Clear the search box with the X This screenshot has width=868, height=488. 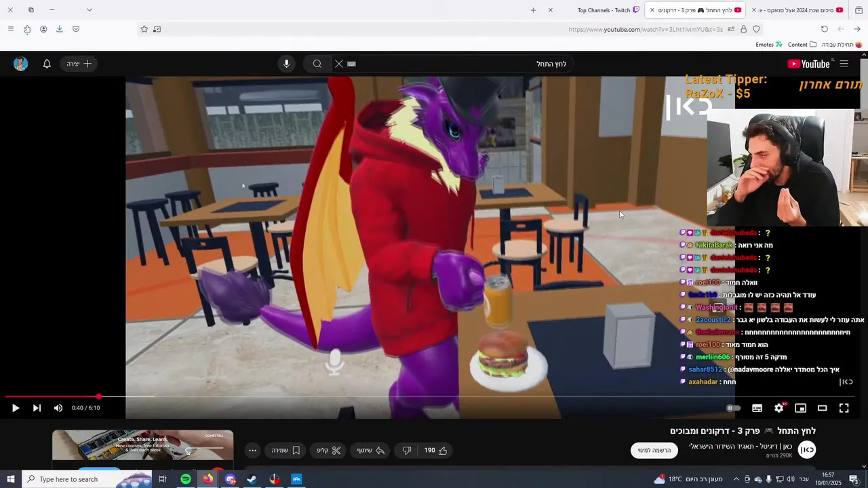[x=339, y=64]
